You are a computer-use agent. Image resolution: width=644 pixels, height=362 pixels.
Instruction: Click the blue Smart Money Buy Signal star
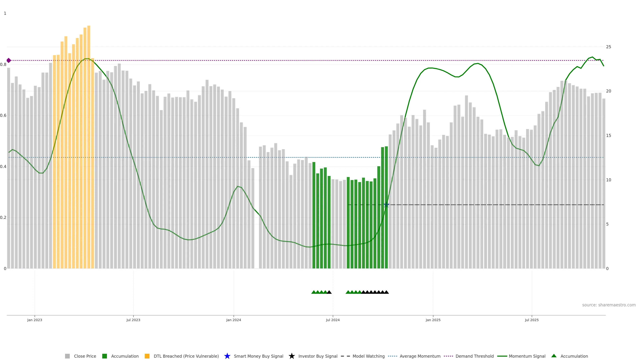pos(227,356)
